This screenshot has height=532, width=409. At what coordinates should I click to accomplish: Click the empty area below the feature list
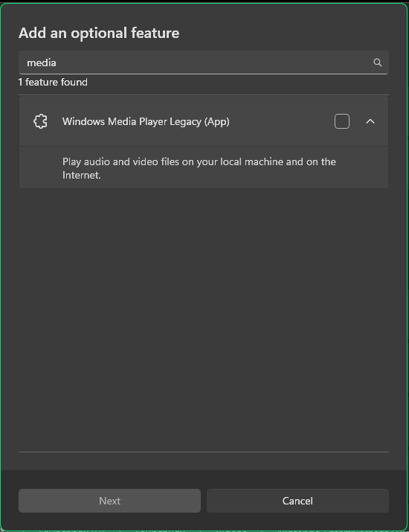click(204, 319)
